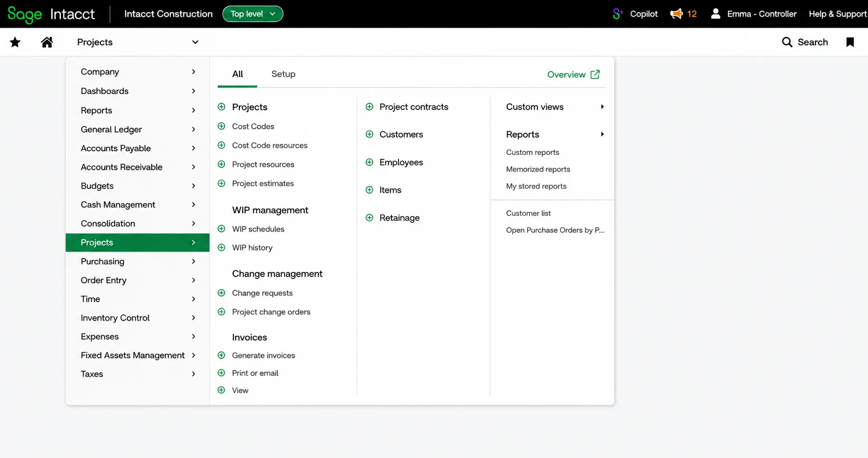The image size is (868, 458).
Task: Click the plus icon beside Project estimates
Action: coord(221,184)
